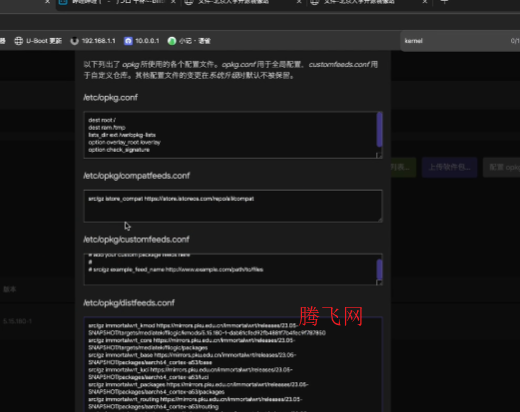Click the scrollbar of the customfeeds.conf text area
Screen dimensions: 520x412
point(379,269)
